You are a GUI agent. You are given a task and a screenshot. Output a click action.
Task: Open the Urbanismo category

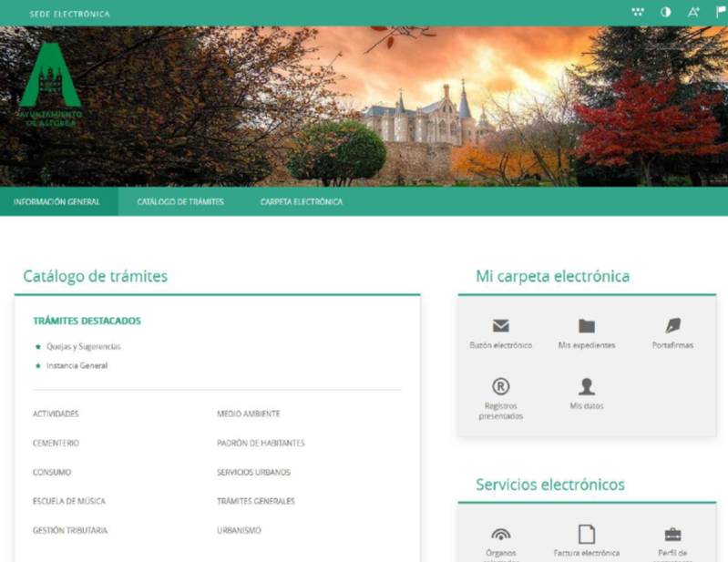tap(239, 530)
